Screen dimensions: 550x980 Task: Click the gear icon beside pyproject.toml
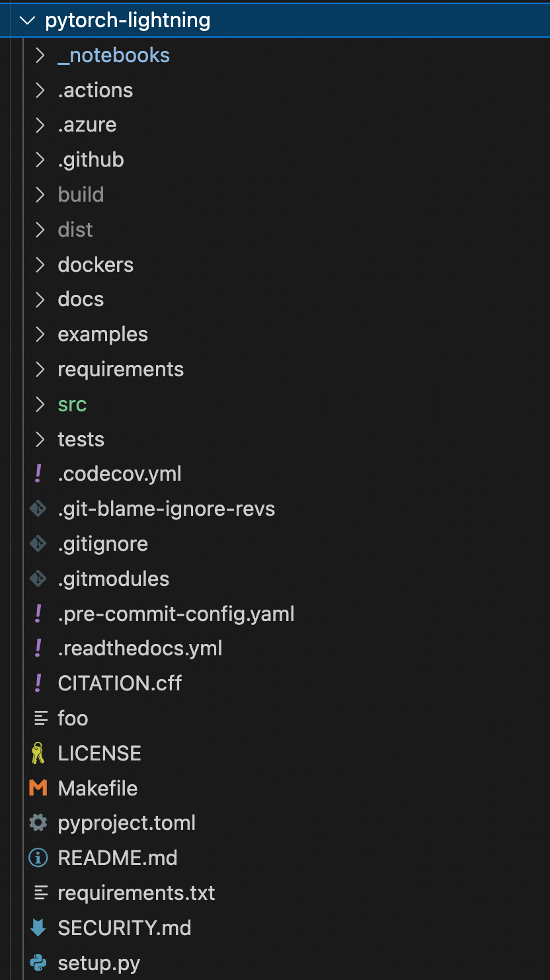pos(38,823)
